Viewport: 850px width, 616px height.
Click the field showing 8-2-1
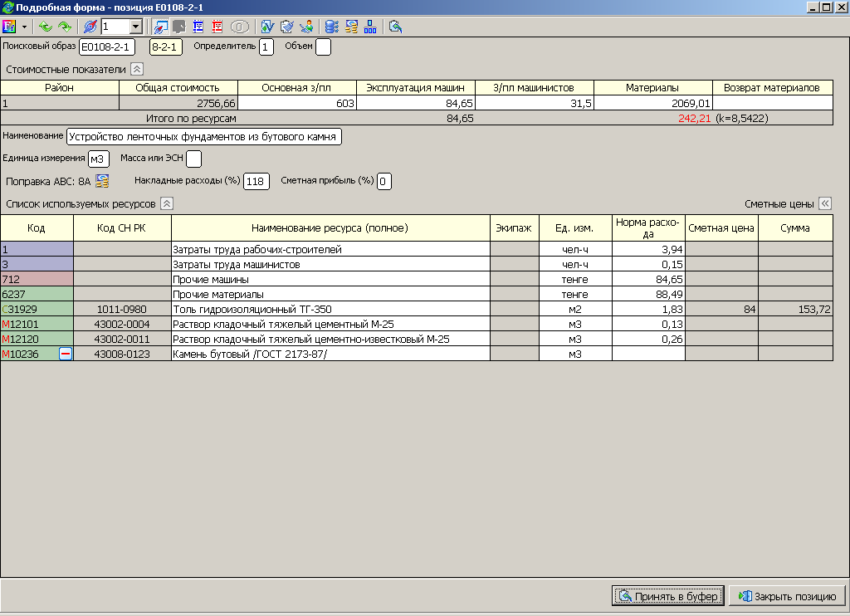[x=166, y=47]
